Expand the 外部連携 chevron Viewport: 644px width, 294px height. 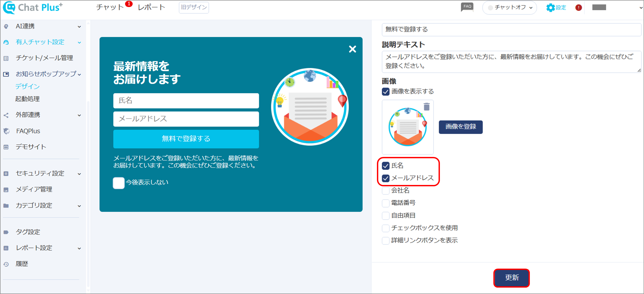[79, 115]
